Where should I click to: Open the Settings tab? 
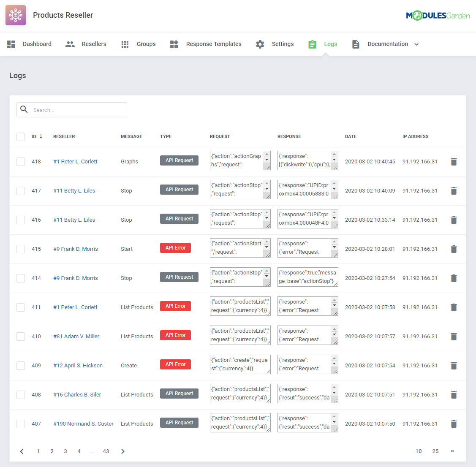click(x=275, y=44)
